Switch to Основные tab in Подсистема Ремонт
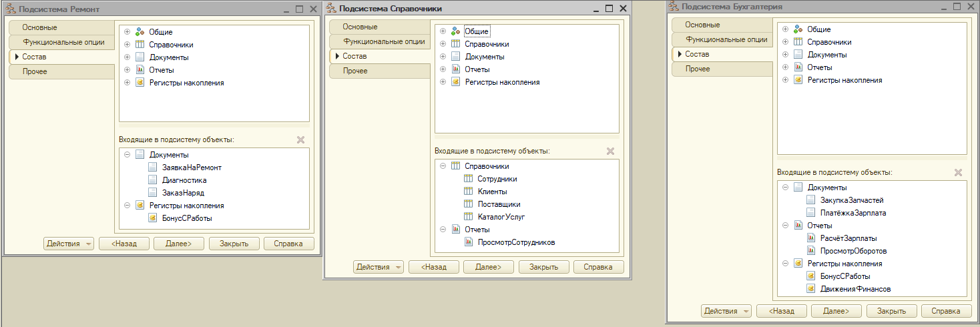Viewport: 980px width, 327px height. coord(62,27)
